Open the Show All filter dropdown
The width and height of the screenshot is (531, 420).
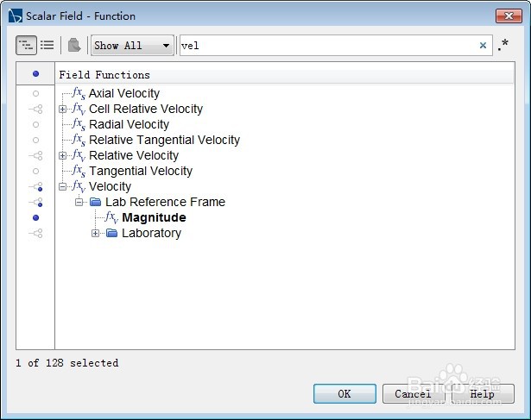pyautogui.click(x=133, y=46)
